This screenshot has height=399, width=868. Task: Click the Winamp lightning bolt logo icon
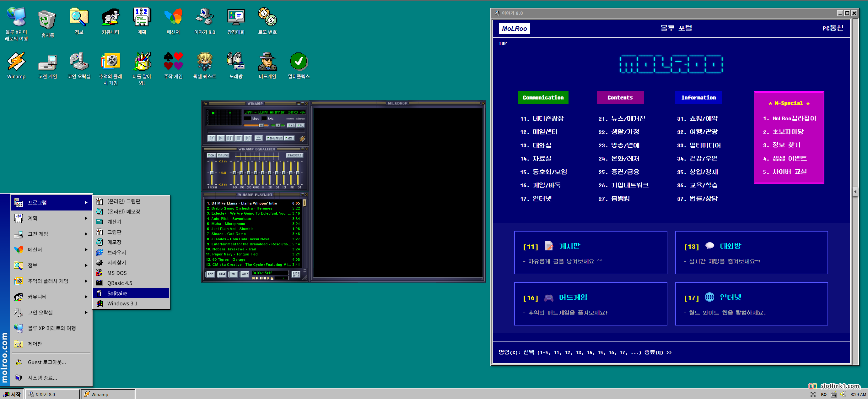point(302,139)
